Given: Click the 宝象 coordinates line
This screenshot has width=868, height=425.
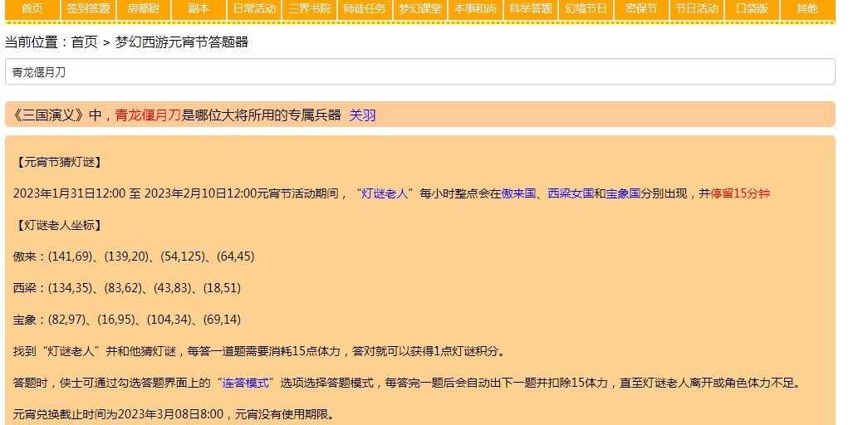Looking at the screenshot, I should [127, 320].
